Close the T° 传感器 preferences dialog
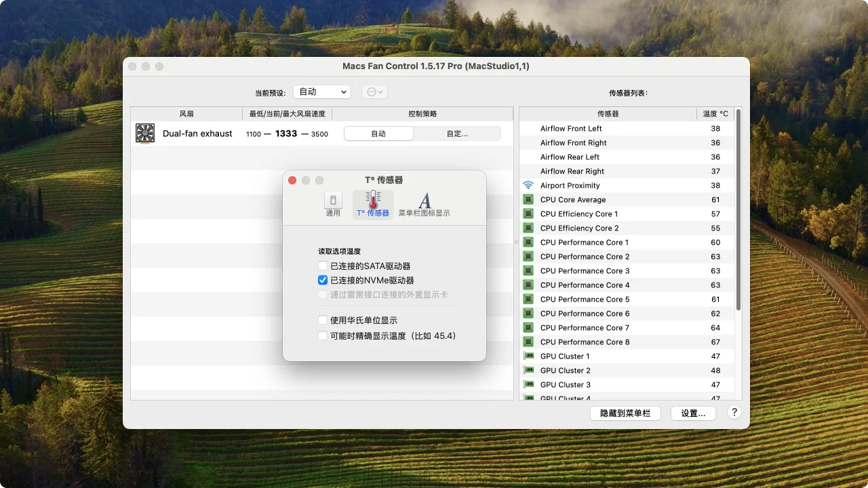Image resolution: width=868 pixels, height=488 pixels. point(292,180)
